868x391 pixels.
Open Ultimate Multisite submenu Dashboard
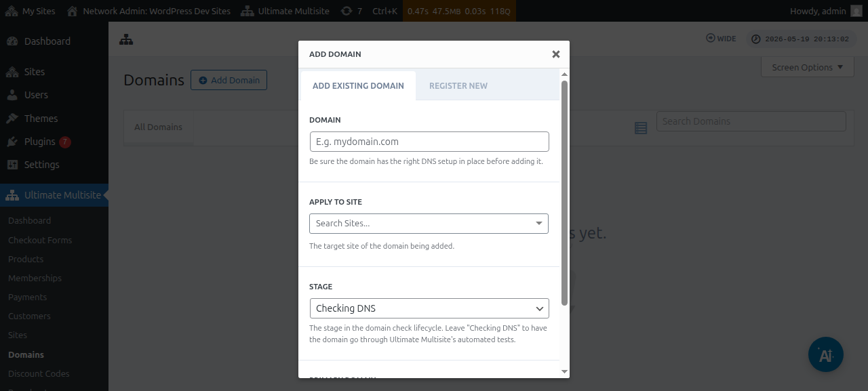[x=30, y=221]
